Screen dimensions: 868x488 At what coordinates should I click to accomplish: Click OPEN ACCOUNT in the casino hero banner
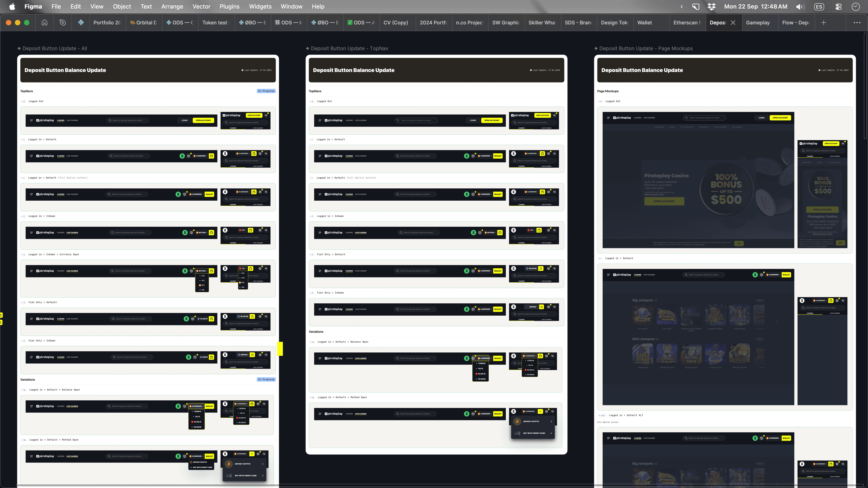[664, 201]
